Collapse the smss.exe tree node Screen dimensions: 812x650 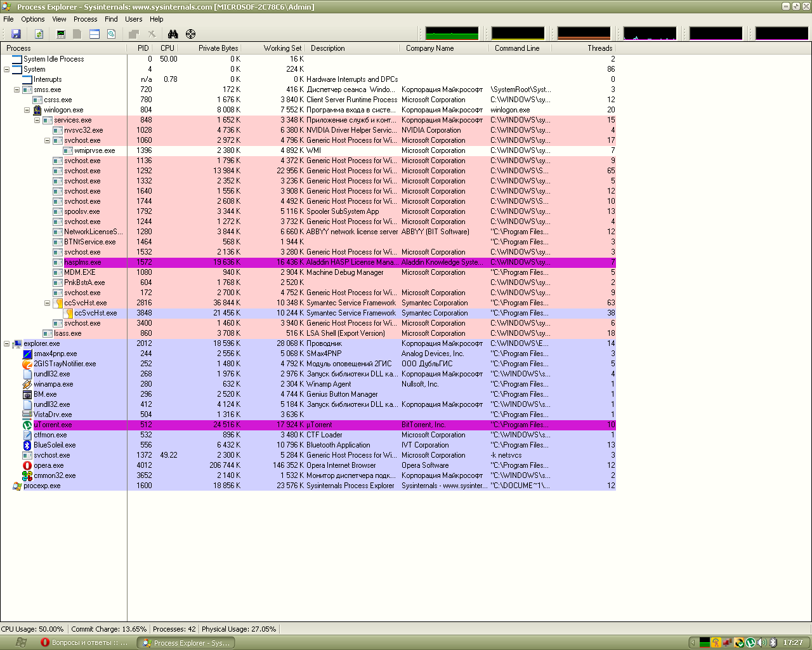pos(16,90)
